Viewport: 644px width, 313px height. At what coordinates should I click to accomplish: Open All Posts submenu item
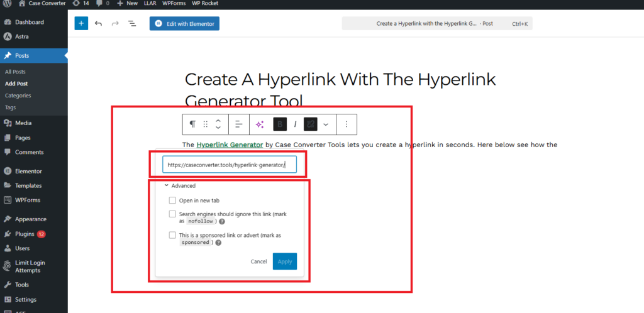15,72
